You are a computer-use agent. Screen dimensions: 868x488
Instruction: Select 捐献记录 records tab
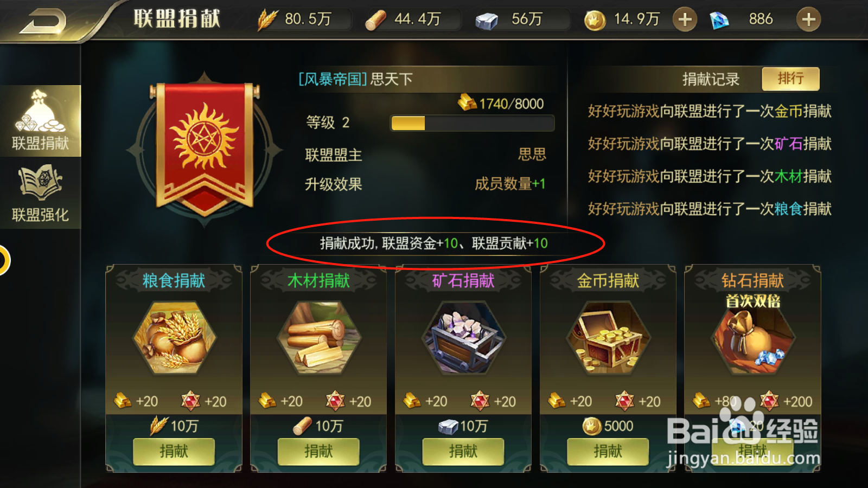point(711,80)
